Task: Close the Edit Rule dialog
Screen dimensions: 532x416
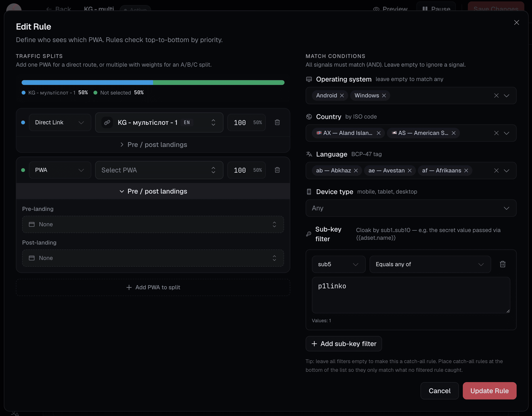Action: point(516,22)
